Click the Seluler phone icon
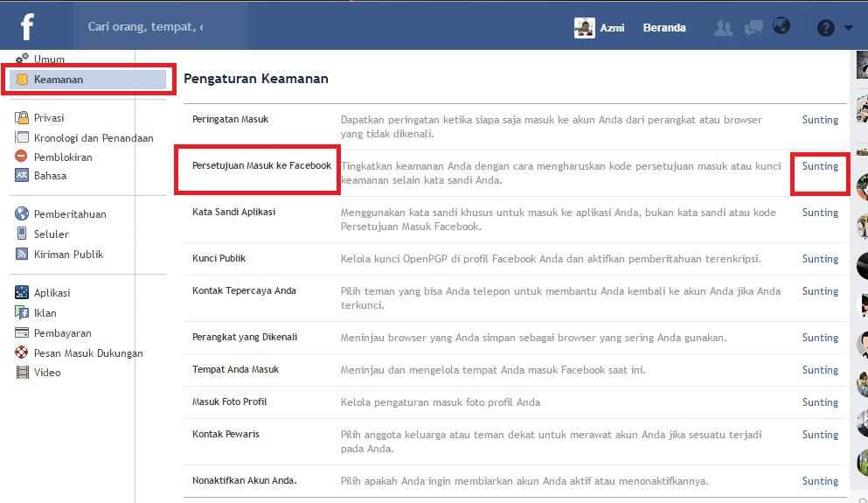The height and width of the screenshot is (503, 868). [x=22, y=234]
